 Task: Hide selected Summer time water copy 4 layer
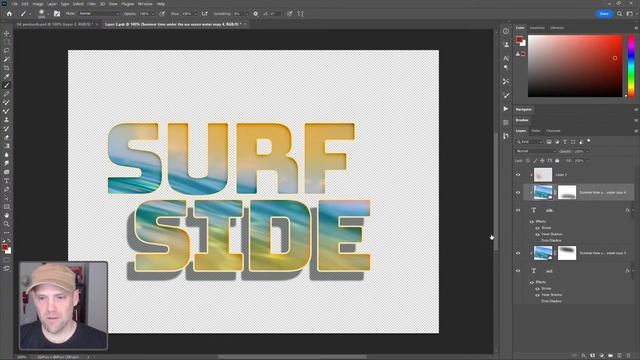[518, 192]
